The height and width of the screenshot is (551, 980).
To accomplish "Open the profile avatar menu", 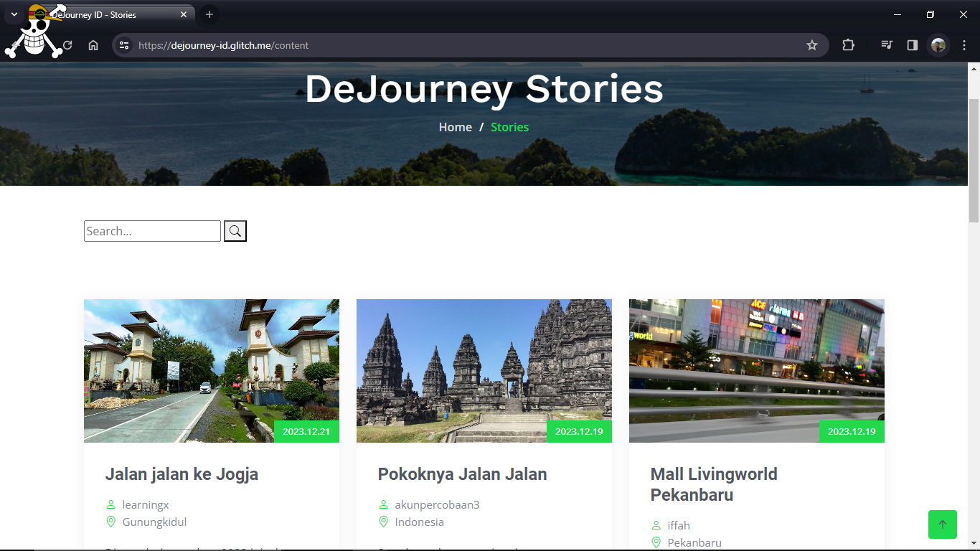I will tap(938, 45).
